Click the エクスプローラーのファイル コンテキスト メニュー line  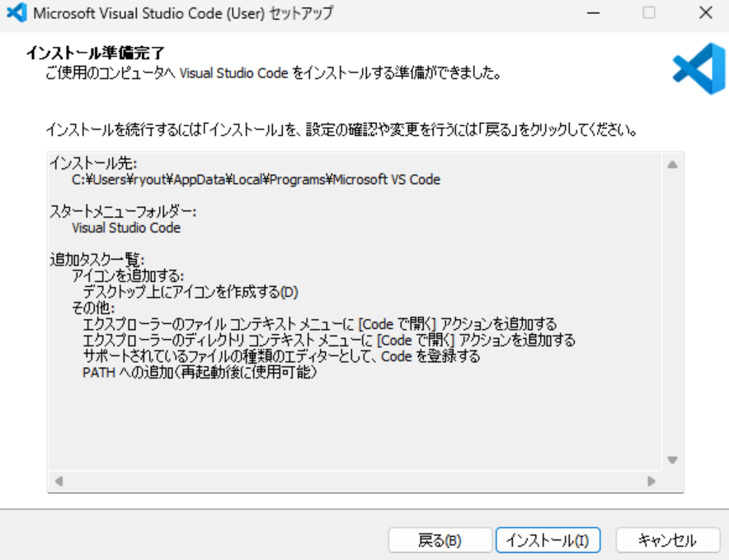(x=319, y=323)
